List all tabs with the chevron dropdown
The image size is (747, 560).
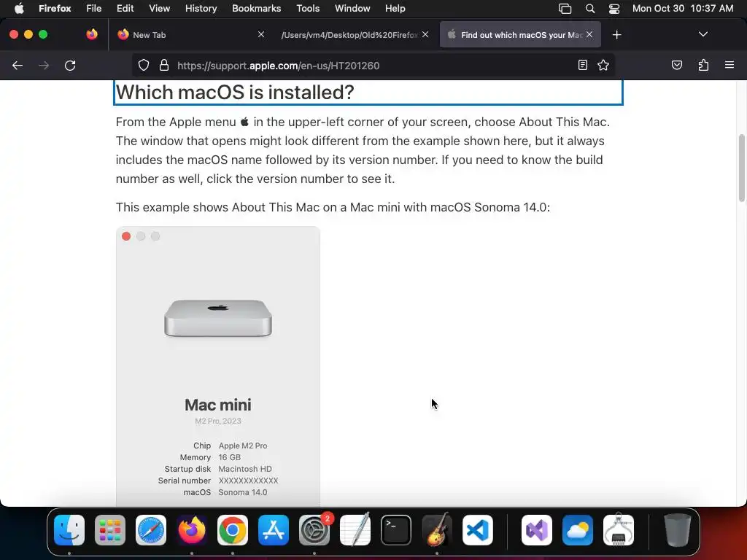coord(703,34)
